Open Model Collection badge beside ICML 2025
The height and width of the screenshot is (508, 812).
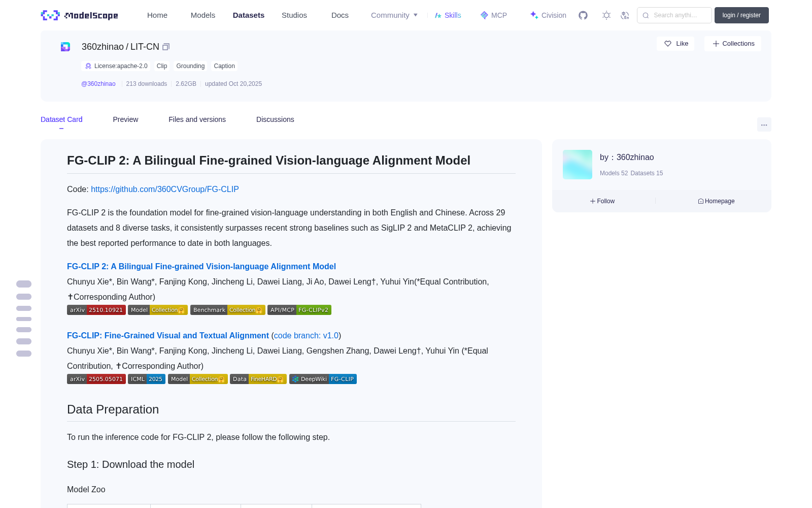(x=198, y=379)
